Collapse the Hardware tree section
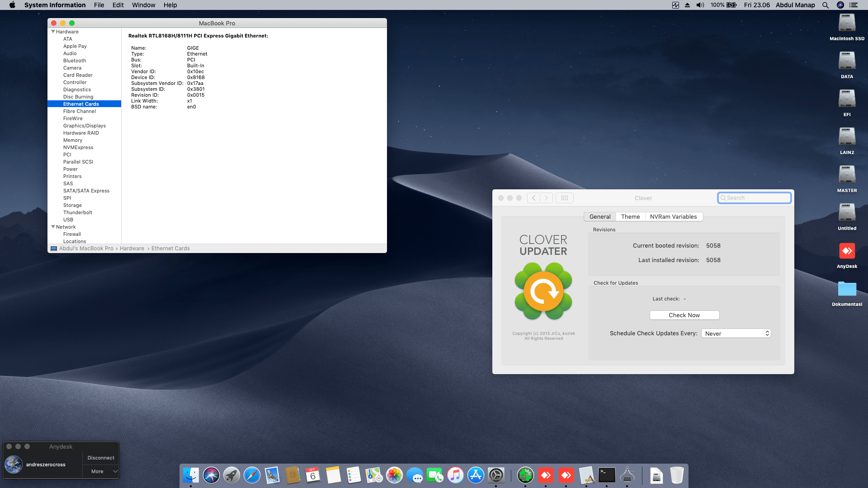The width and height of the screenshot is (868, 488). (53, 32)
